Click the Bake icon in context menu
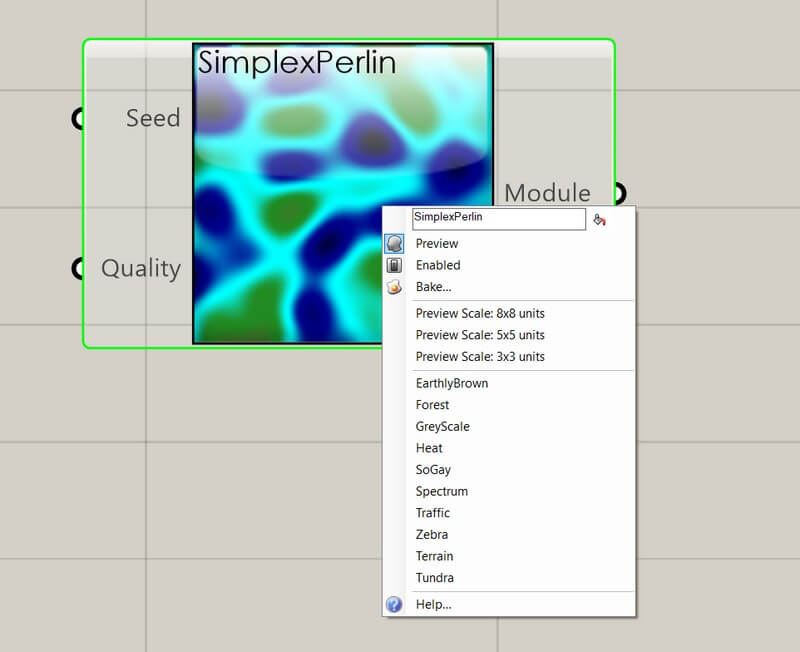Viewport: 800px width, 652px height. coord(394,287)
